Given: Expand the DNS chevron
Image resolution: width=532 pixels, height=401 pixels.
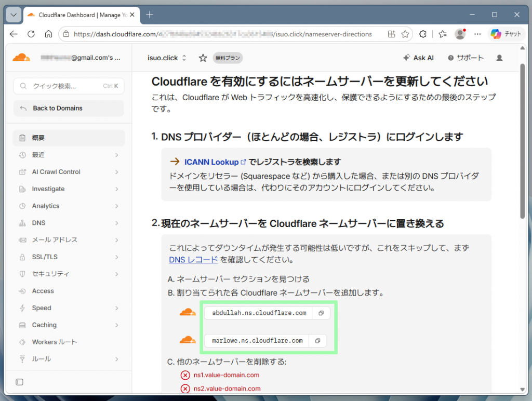Looking at the screenshot, I should pos(117,223).
